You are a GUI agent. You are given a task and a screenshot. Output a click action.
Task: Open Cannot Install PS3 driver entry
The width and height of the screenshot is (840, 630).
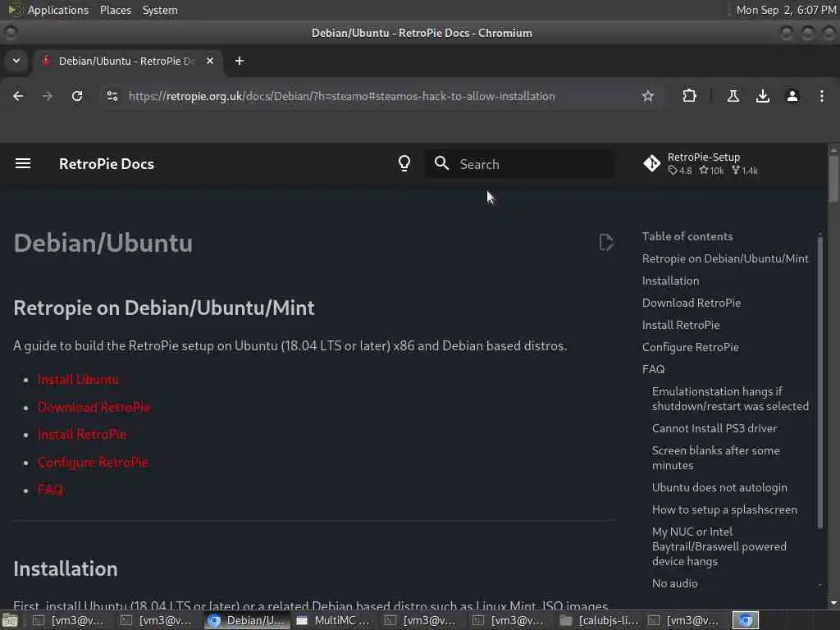coord(714,428)
